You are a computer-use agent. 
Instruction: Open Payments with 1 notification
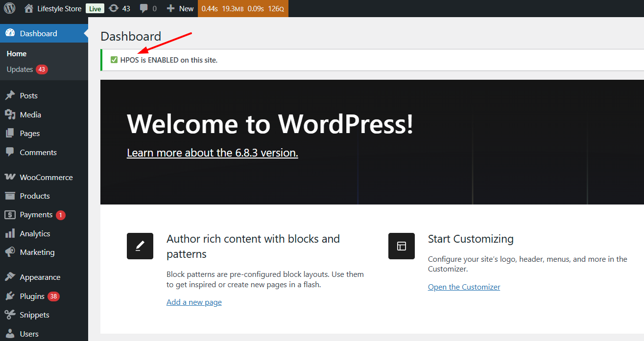pyautogui.click(x=36, y=215)
